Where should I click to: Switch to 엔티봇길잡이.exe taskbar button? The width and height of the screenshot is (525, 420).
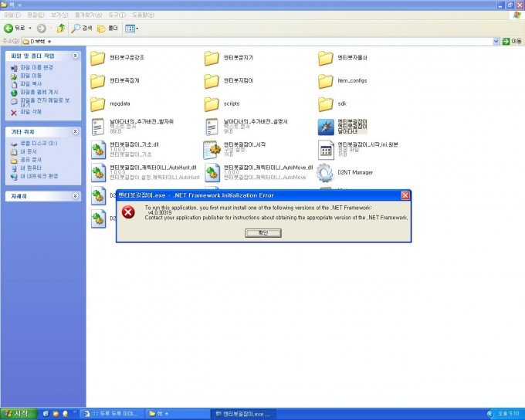(x=243, y=415)
